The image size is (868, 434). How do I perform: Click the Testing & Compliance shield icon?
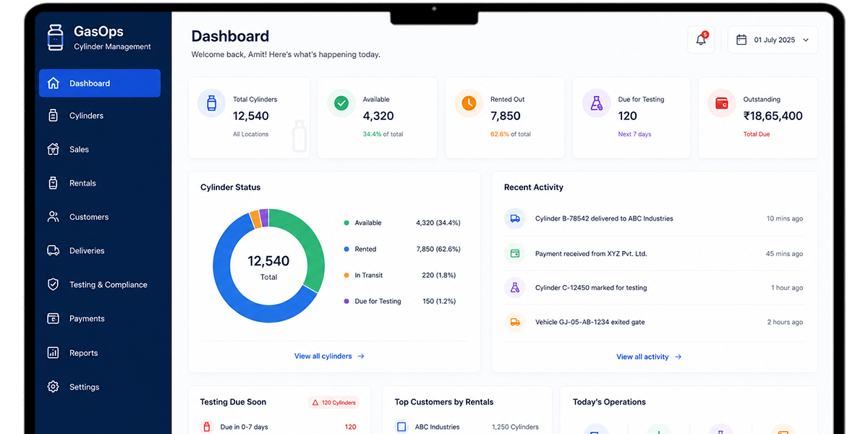point(53,285)
